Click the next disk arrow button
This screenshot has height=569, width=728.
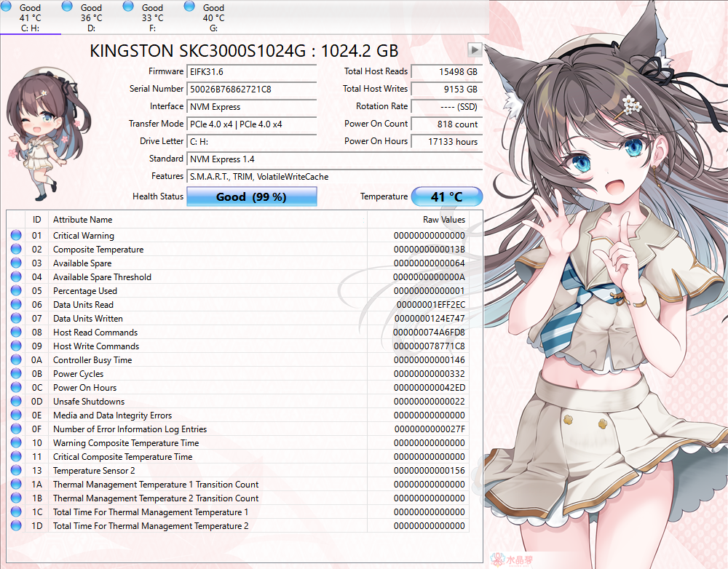coord(475,49)
